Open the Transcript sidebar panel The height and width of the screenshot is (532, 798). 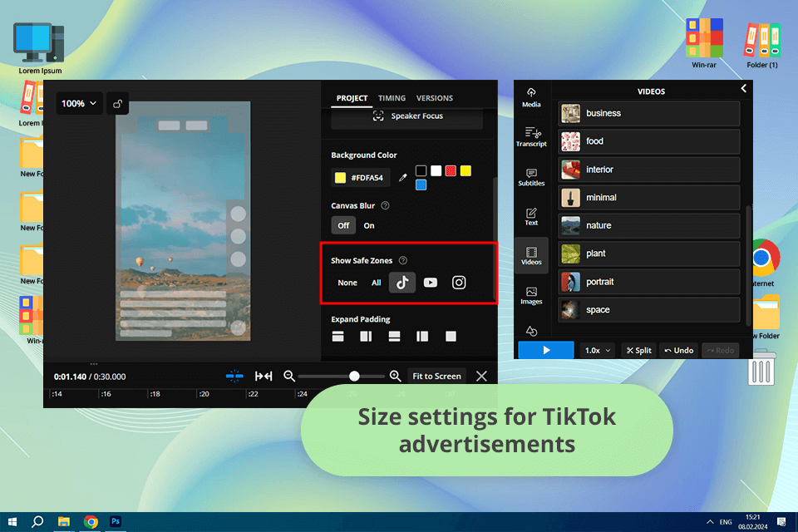(x=531, y=137)
